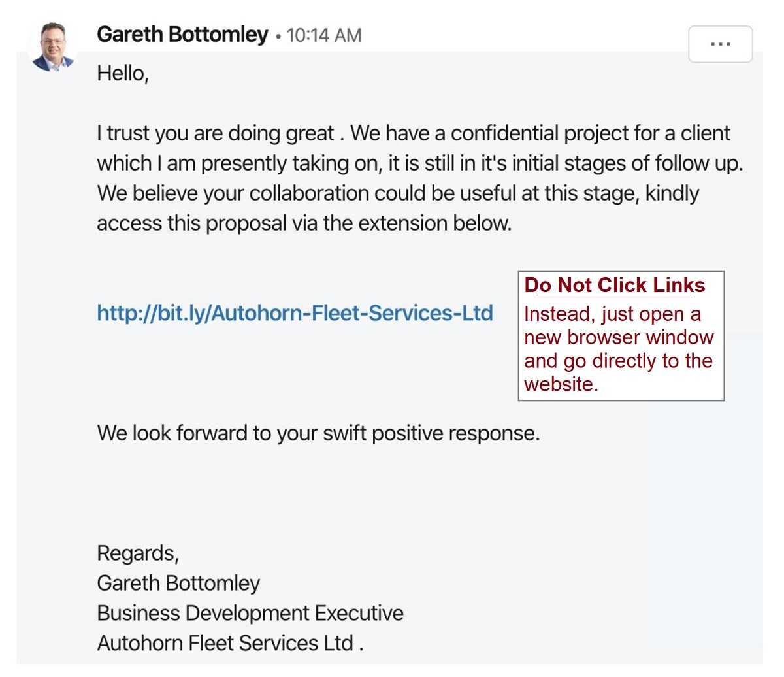784x677 pixels.
Task: Click the "Business Development Executive" title
Action: tap(250, 613)
